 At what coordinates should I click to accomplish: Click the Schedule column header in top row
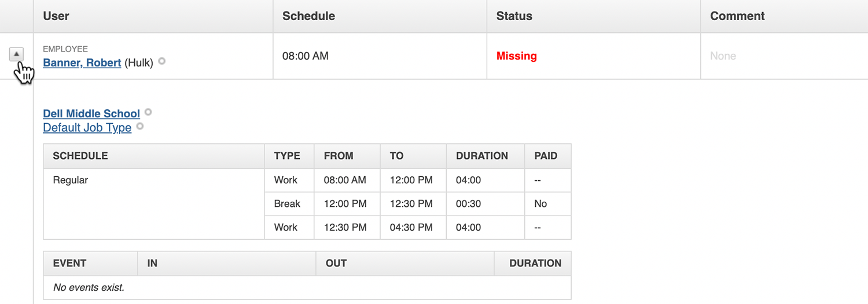click(308, 16)
